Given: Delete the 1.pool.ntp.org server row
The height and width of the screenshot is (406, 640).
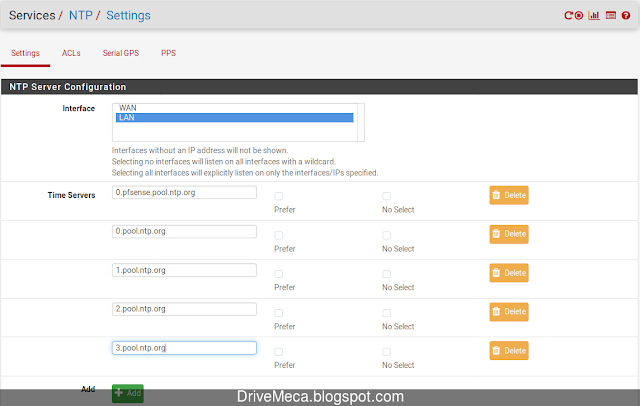Looking at the screenshot, I should 509,273.
